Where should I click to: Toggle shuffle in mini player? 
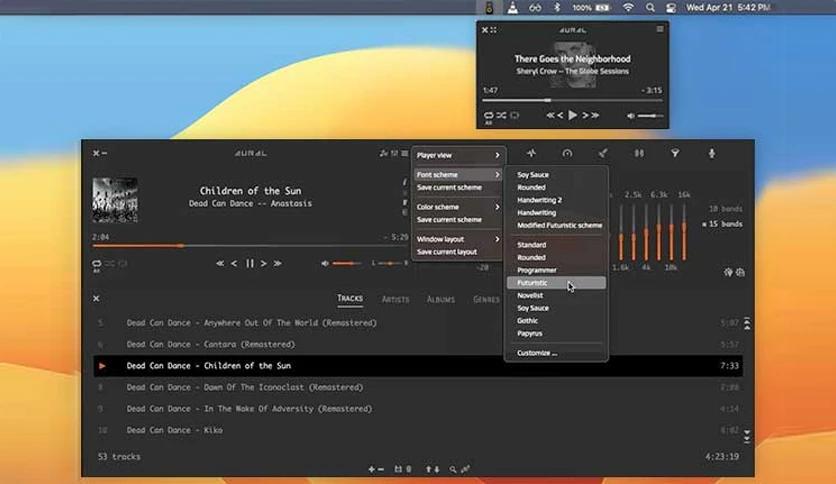click(502, 115)
